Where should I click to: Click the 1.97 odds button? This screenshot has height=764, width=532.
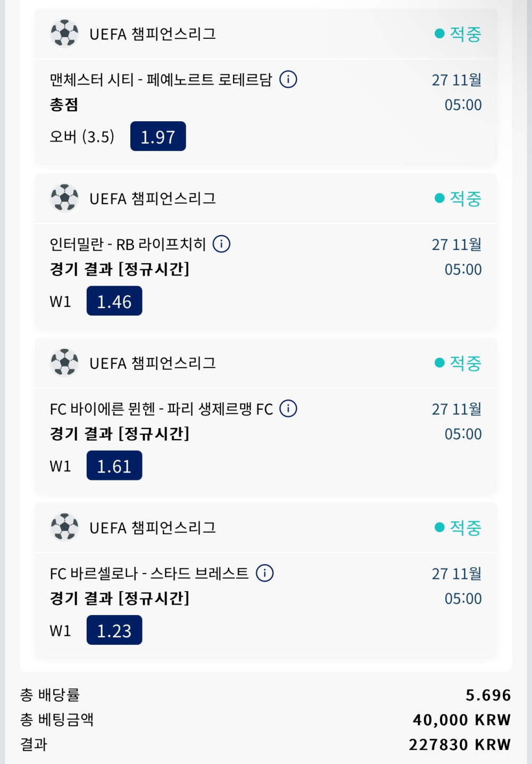(x=158, y=137)
